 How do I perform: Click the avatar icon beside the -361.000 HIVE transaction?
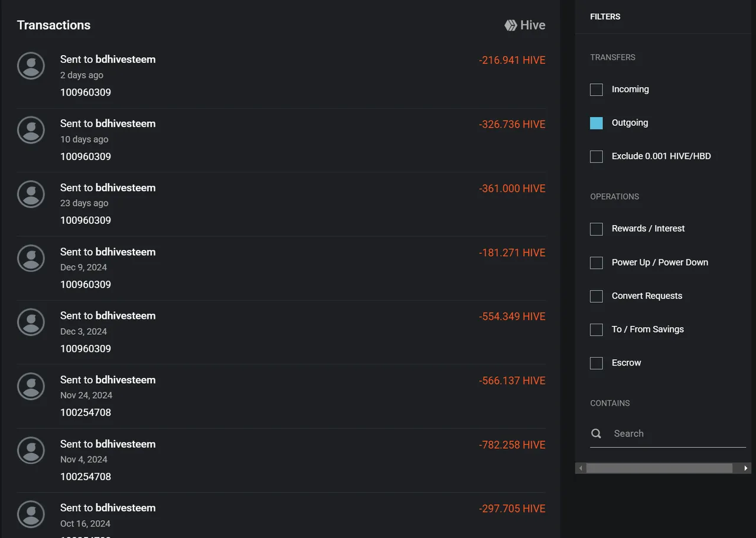pos(31,194)
